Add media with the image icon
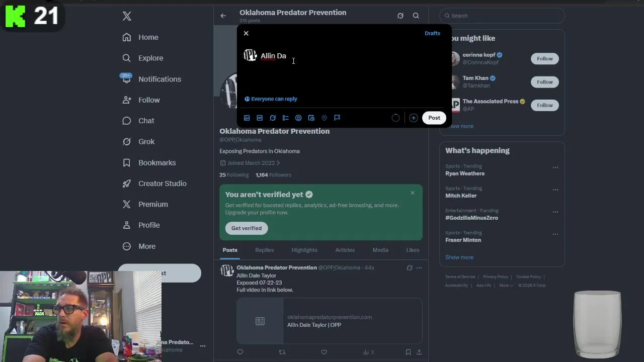 point(247,118)
